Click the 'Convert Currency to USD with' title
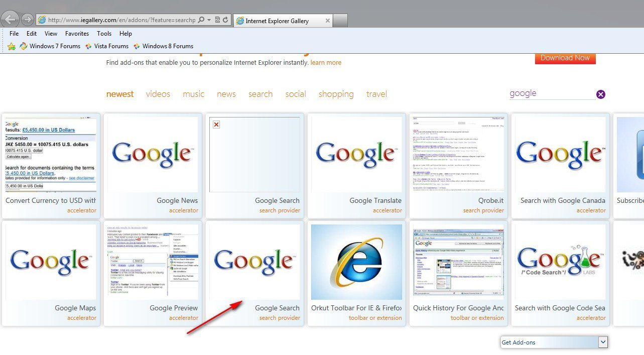 pos(51,200)
